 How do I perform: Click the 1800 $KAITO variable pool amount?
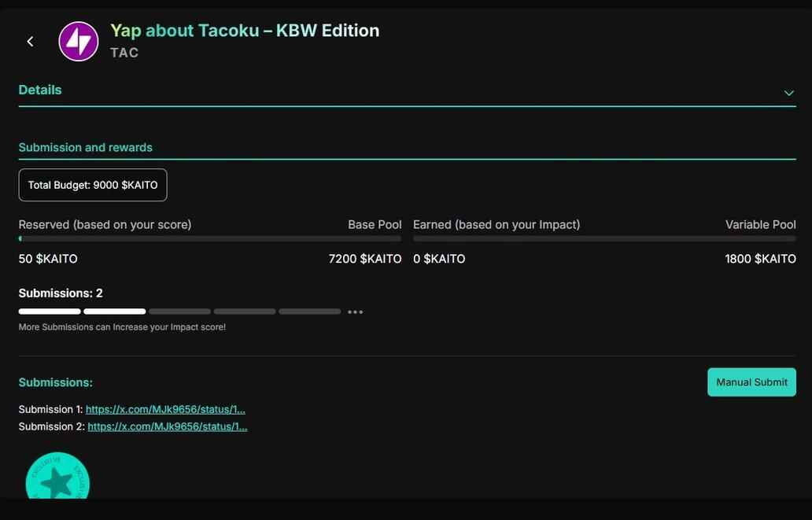coord(760,259)
